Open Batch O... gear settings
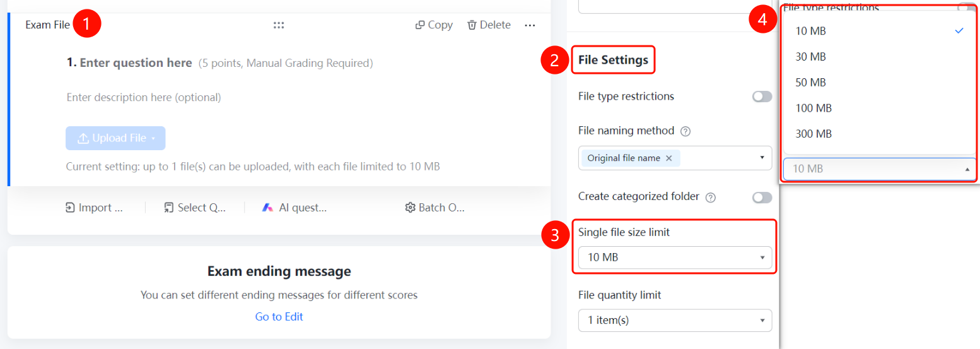This screenshot has height=349, width=980. point(435,208)
